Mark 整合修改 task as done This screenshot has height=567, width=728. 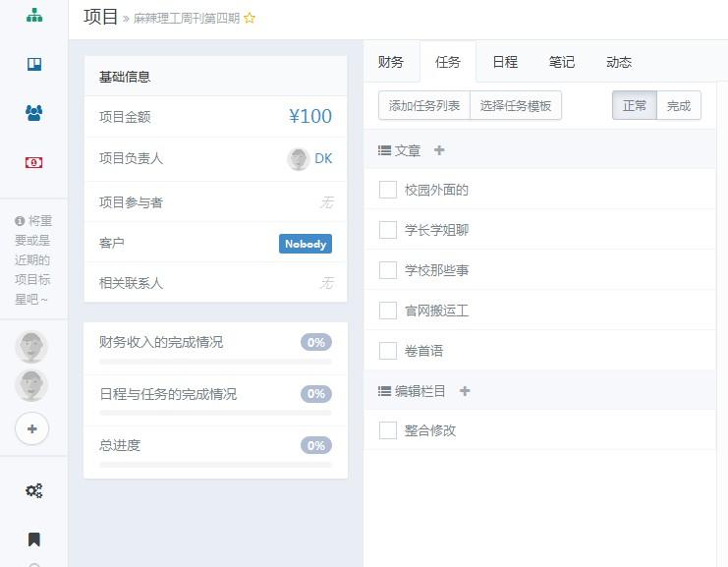388,430
